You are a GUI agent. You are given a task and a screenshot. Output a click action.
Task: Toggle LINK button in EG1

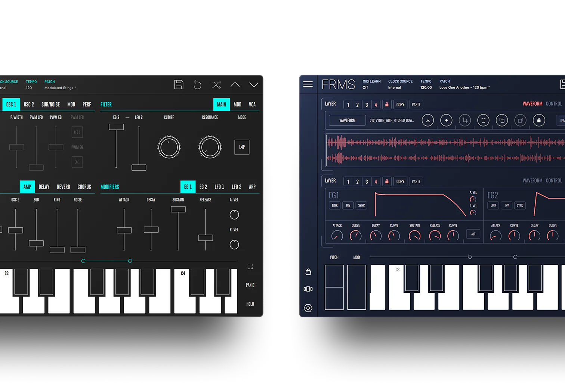(x=335, y=205)
